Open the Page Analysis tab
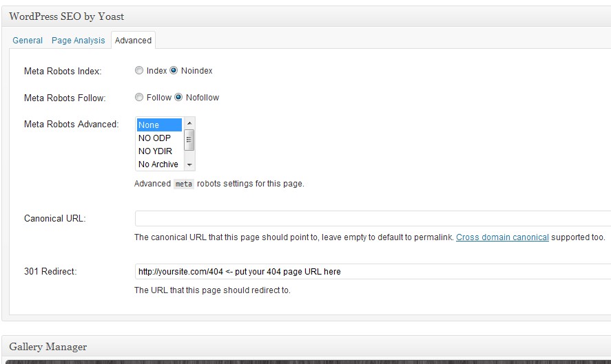 coord(78,41)
